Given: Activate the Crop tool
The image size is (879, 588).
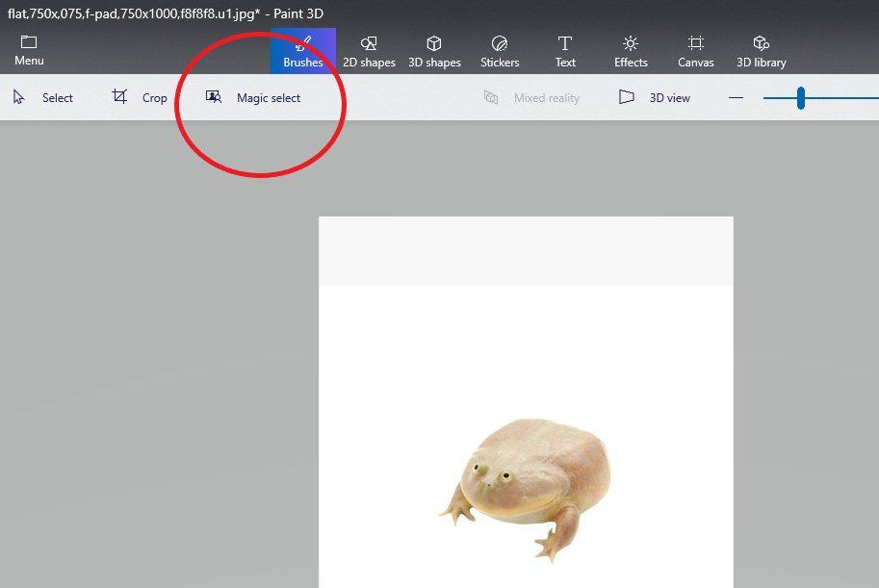Looking at the screenshot, I should click(142, 97).
